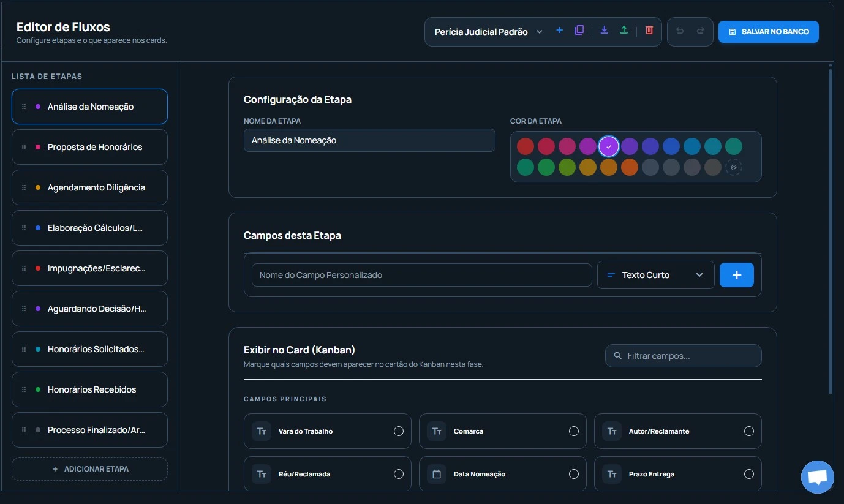Click drag handle of Honorários Recebidos
The width and height of the screenshot is (844, 504).
pos(24,389)
